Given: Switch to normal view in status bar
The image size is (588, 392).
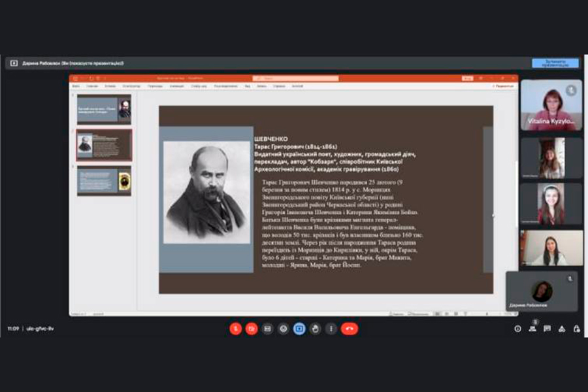Looking at the screenshot, I should coord(437,314).
